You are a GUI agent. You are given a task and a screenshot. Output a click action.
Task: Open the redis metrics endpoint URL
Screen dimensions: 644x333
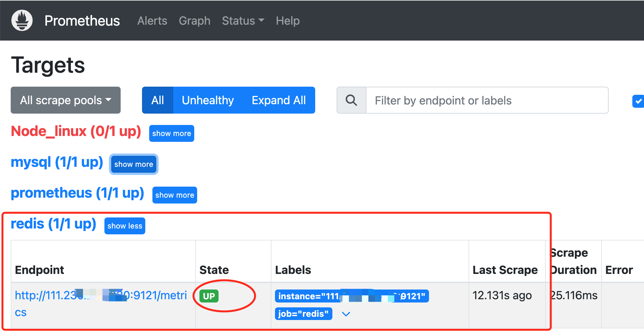pyautogui.click(x=101, y=304)
